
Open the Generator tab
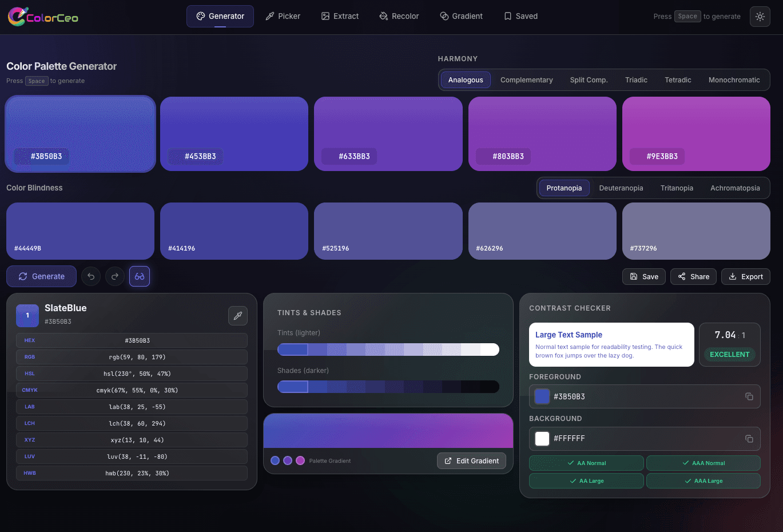coord(220,16)
